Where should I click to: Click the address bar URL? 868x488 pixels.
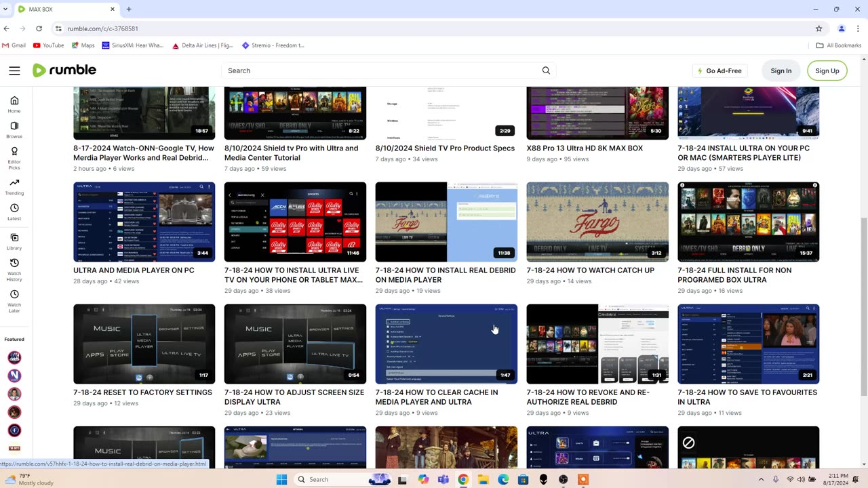click(x=103, y=28)
